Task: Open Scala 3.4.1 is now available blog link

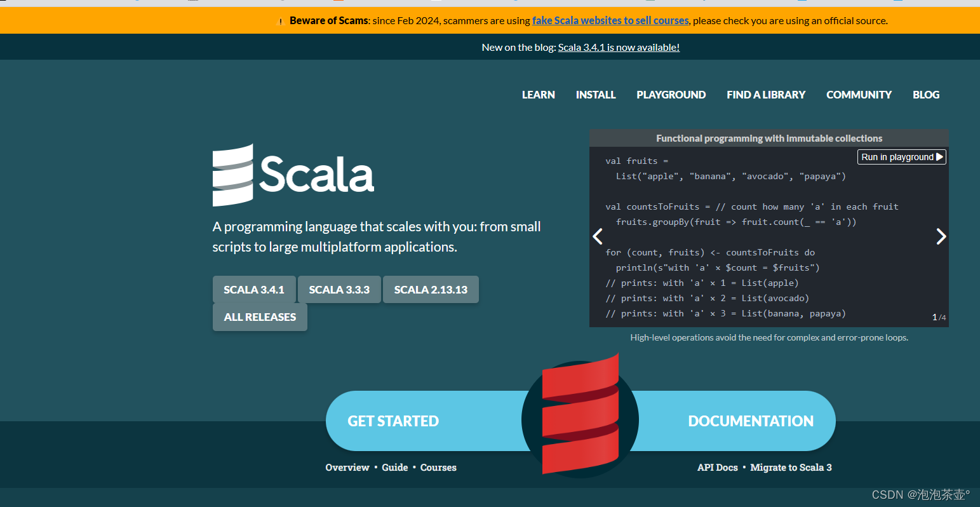Action: click(x=619, y=48)
